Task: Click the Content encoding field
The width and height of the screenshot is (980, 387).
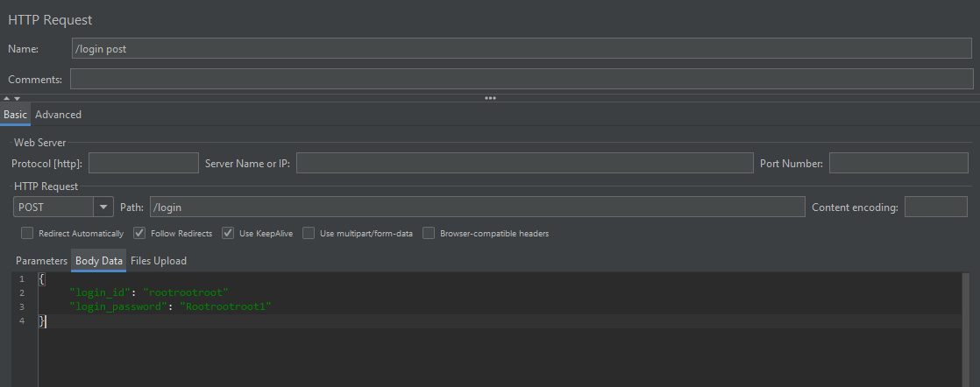Action: point(935,207)
